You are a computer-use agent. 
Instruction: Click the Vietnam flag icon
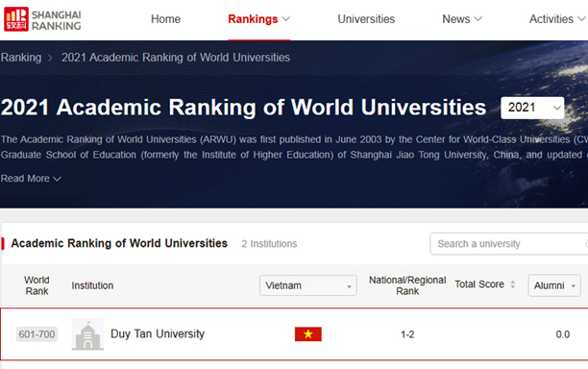307,334
